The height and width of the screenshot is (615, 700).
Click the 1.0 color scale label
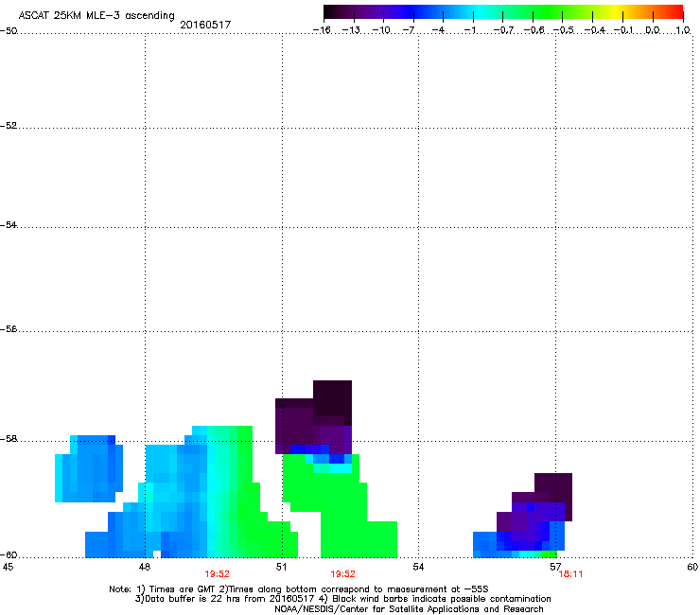click(x=683, y=30)
